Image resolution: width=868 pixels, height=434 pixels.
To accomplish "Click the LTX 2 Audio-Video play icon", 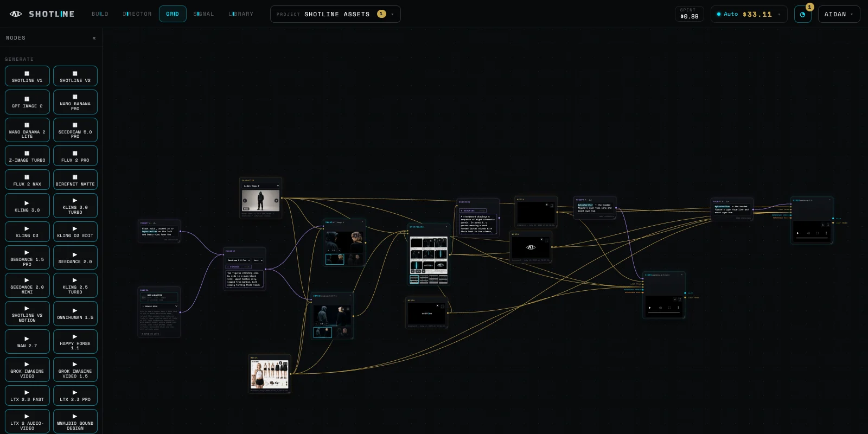I will coord(27,417).
